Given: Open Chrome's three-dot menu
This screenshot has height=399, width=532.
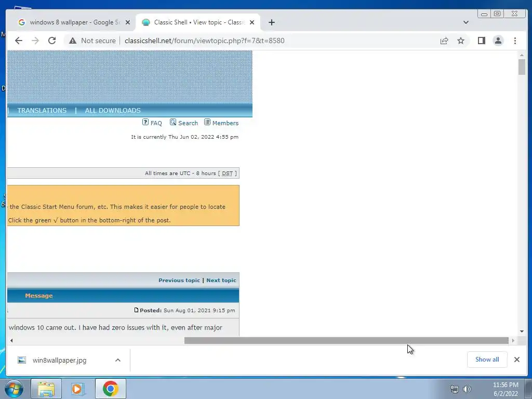Looking at the screenshot, I should [x=515, y=41].
